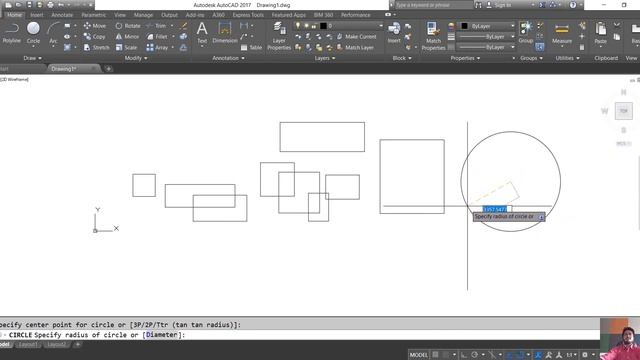This screenshot has height=360, width=640.
Task: Click the black object color swatch
Action: [464, 26]
